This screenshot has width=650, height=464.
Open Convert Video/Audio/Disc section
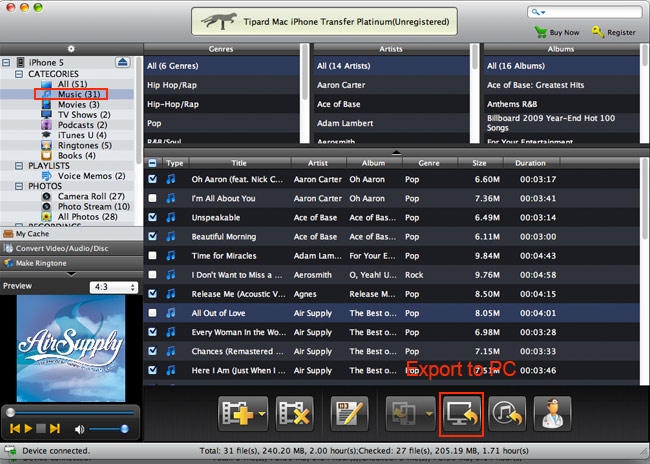click(71, 248)
